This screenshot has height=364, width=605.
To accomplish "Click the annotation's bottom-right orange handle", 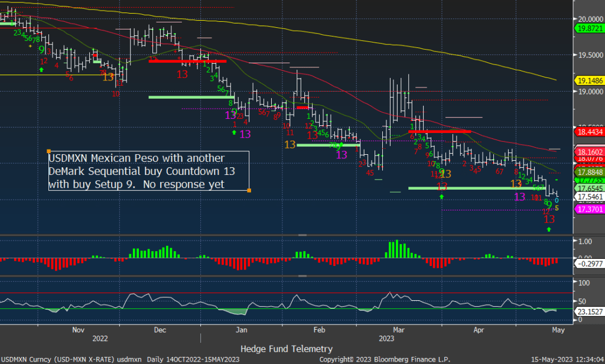I will pyautogui.click(x=249, y=190).
